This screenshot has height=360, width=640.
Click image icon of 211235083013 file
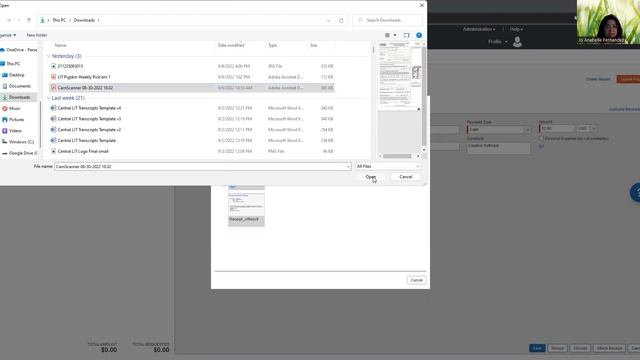point(53,66)
